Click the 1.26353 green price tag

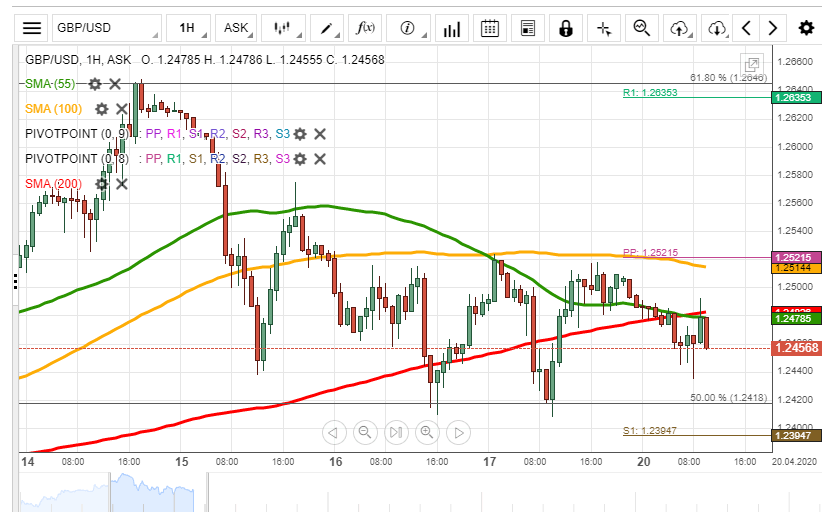pos(797,97)
